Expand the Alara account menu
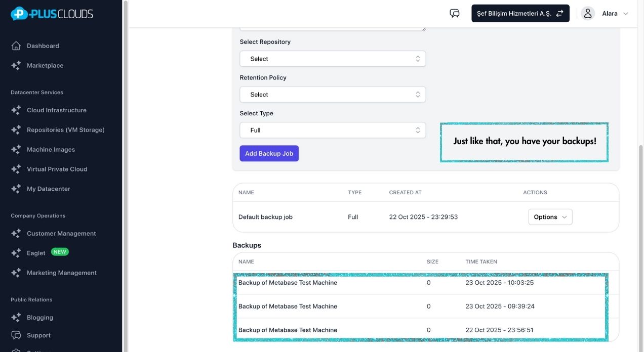The image size is (644, 352). [615, 14]
